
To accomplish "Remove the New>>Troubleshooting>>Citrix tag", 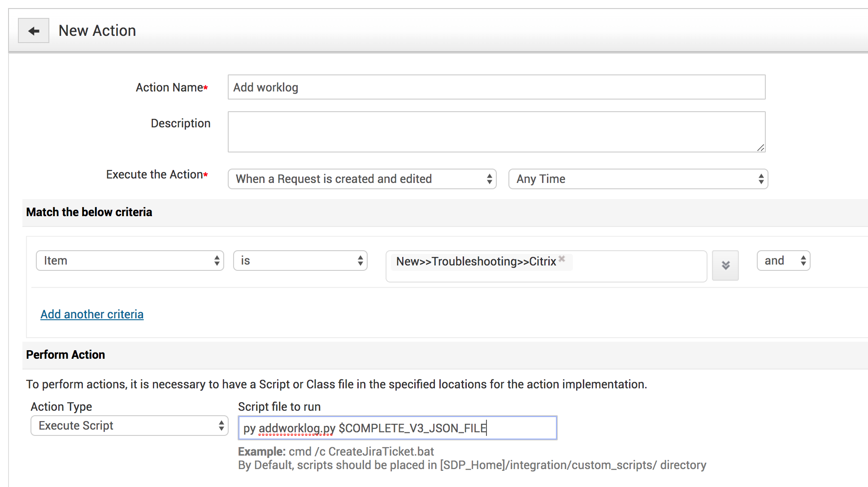I will [x=562, y=259].
